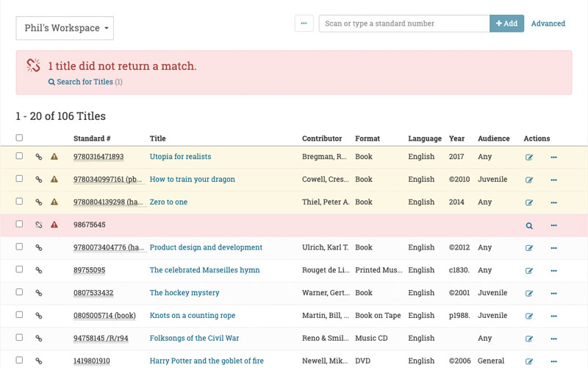Image resolution: width=588 pixels, height=368 pixels.
Task: Check the celebrated Marseilles hymn checkbox
Action: 19,269
